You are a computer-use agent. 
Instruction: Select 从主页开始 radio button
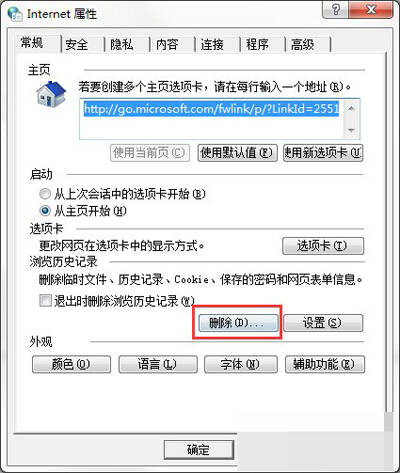pos(45,211)
